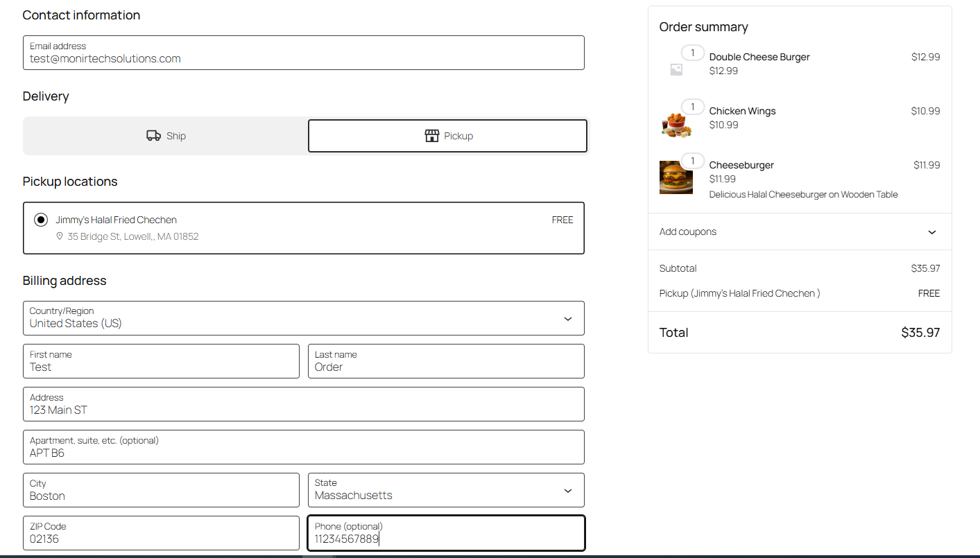Viewport: 980px width, 558px height.
Task: Click into the City field
Action: coord(161,491)
